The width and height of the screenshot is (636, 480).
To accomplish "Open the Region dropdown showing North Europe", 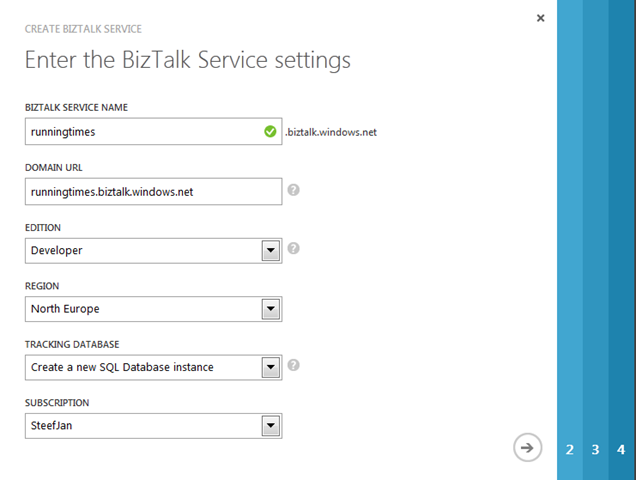I will (x=153, y=309).
